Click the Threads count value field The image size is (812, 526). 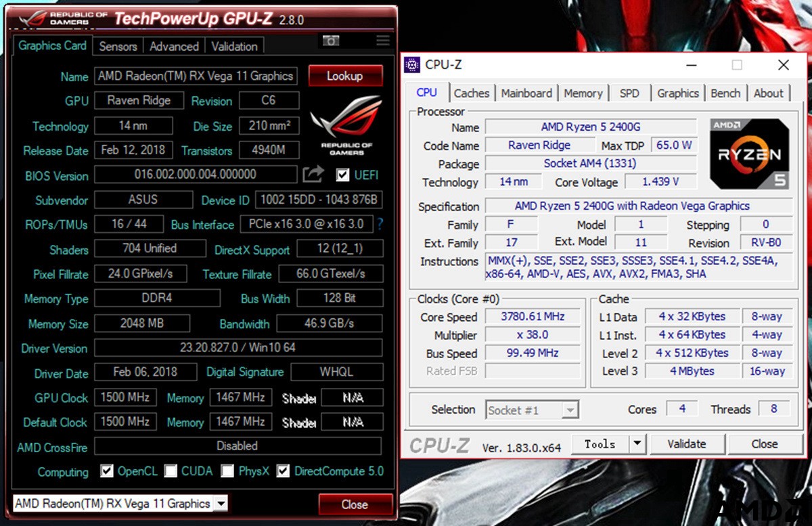pyautogui.click(x=774, y=408)
